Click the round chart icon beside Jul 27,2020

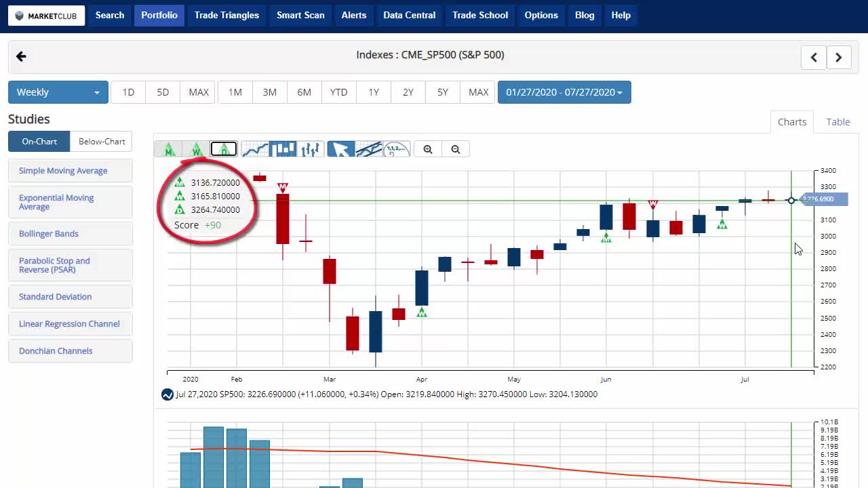[167, 394]
